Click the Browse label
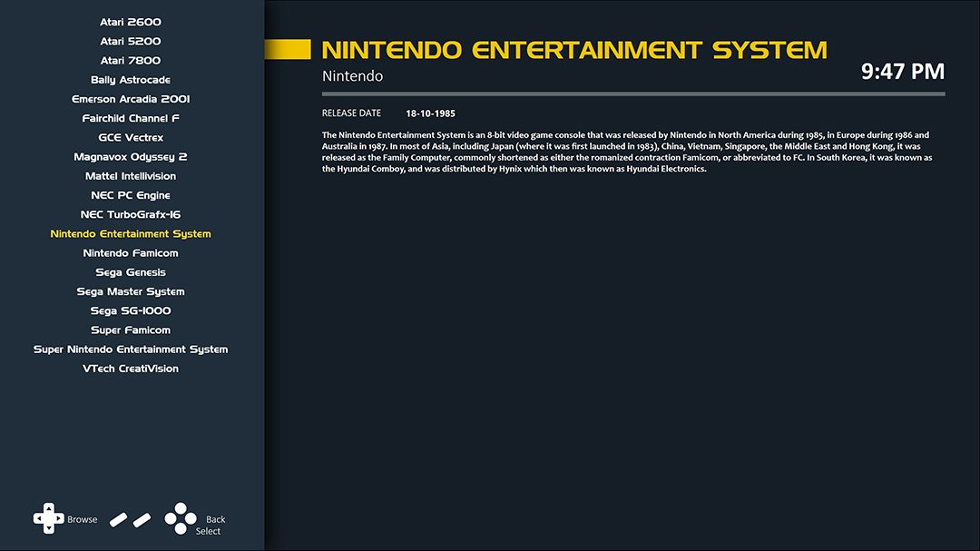980x551 pixels. tap(83, 519)
